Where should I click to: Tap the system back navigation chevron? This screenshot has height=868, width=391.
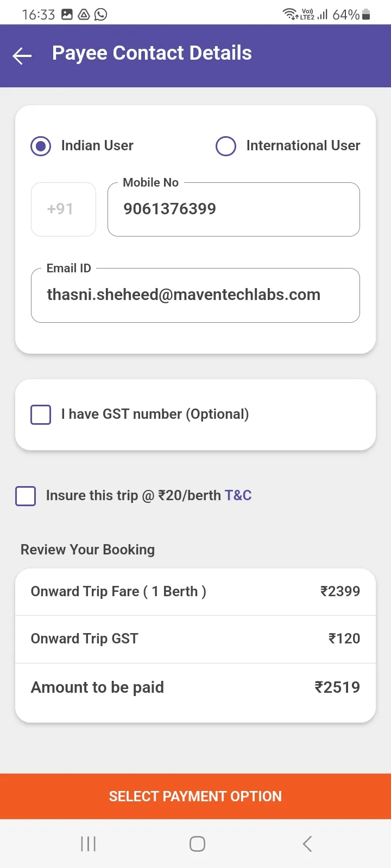pyautogui.click(x=307, y=844)
